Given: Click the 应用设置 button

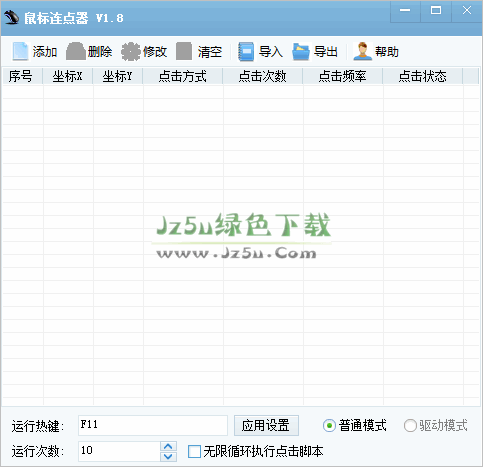Looking at the screenshot, I should [266, 425].
